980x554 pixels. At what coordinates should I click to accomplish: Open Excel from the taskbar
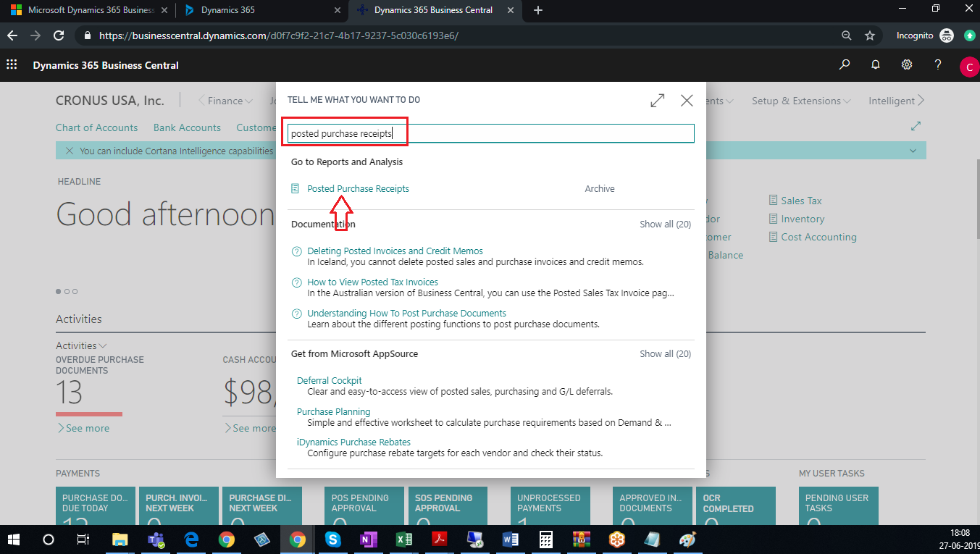404,540
